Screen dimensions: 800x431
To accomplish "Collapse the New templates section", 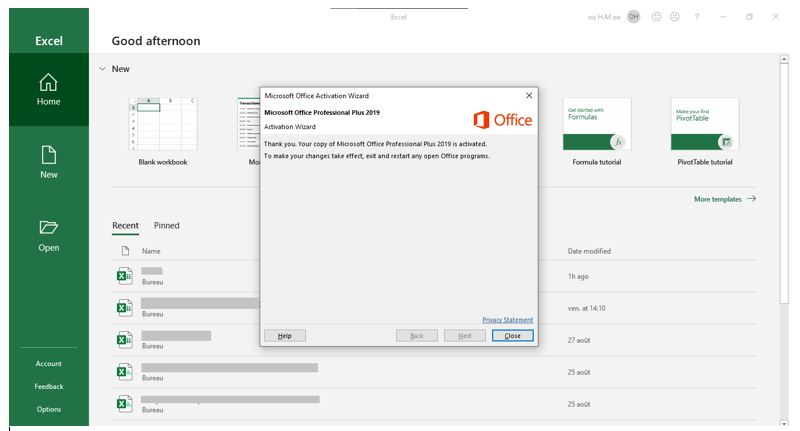I will (102, 69).
